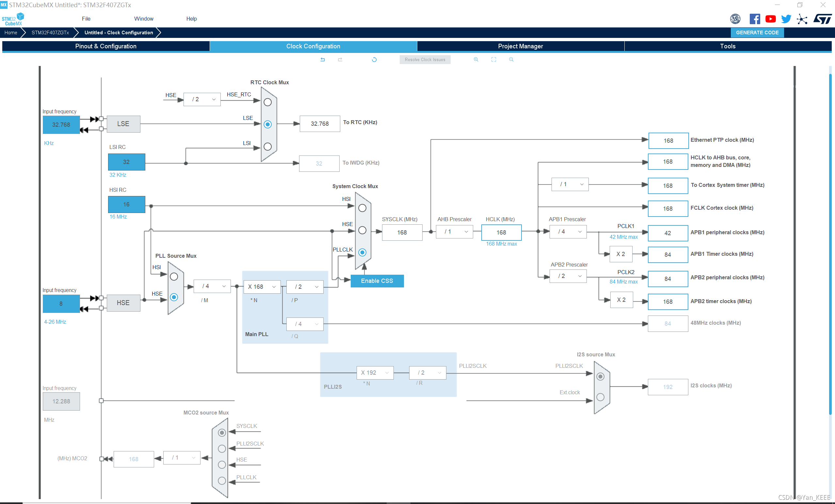Open the Project Manager tab

(x=520, y=46)
